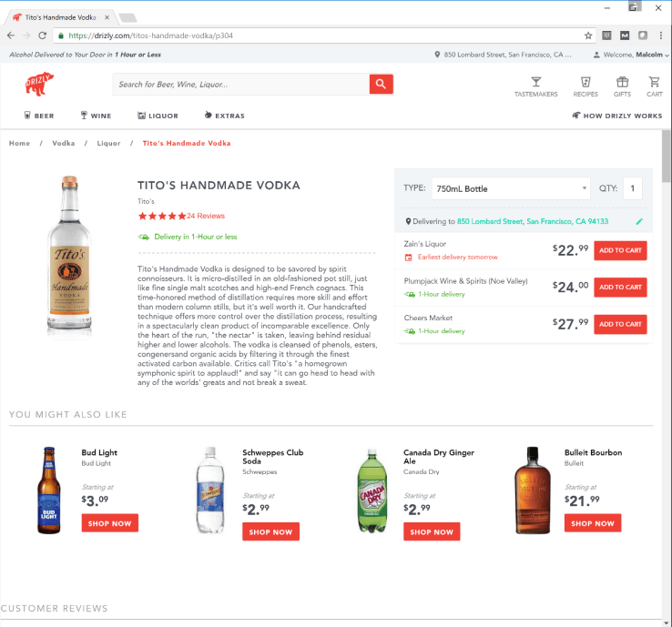Click the Bulleit Bourbon bottle thumbnail

click(533, 490)
